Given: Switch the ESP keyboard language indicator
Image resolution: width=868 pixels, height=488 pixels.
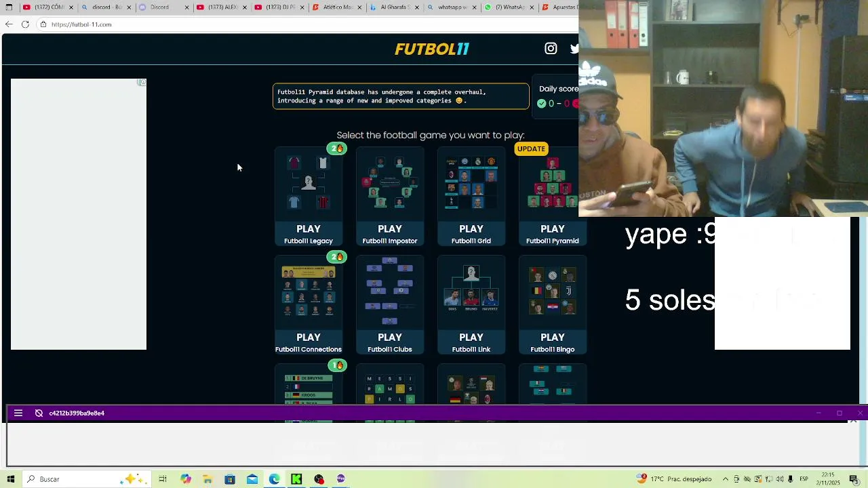Looking at the screenshot, I should (x=804, y=479).
